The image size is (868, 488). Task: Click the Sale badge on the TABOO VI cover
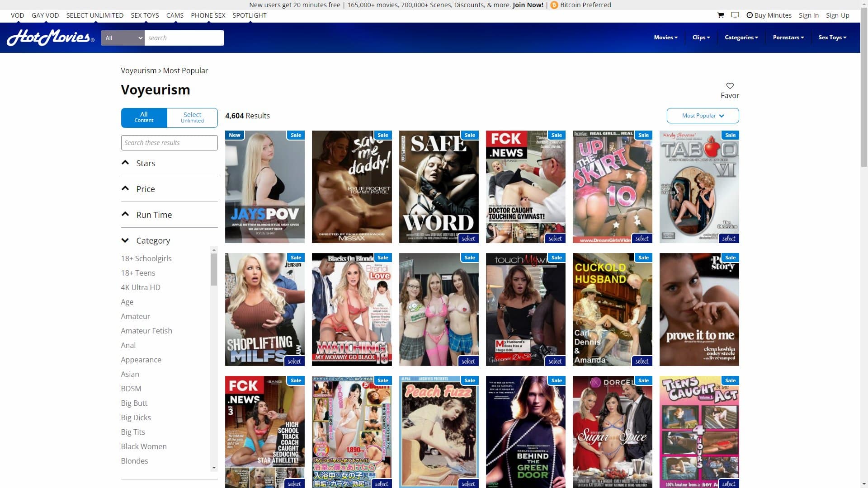point(730,135)
